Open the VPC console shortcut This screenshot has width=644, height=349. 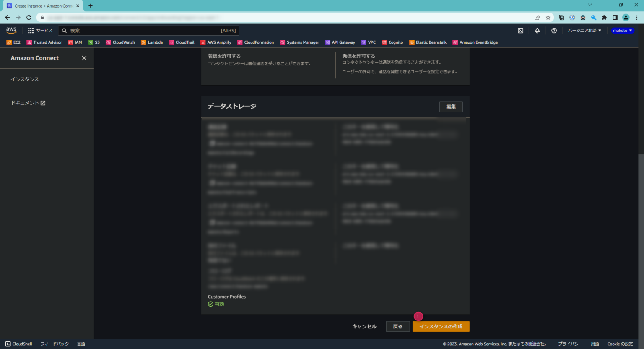click(368, 42)
